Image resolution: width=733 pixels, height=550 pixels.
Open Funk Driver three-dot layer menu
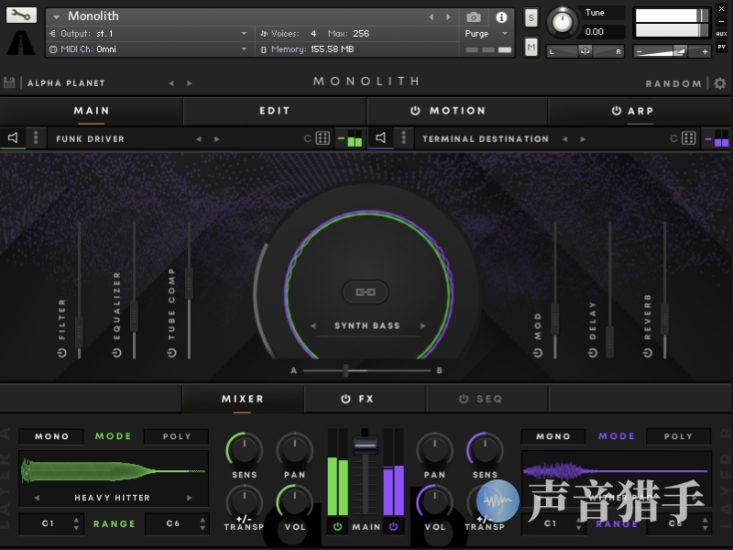36,138
